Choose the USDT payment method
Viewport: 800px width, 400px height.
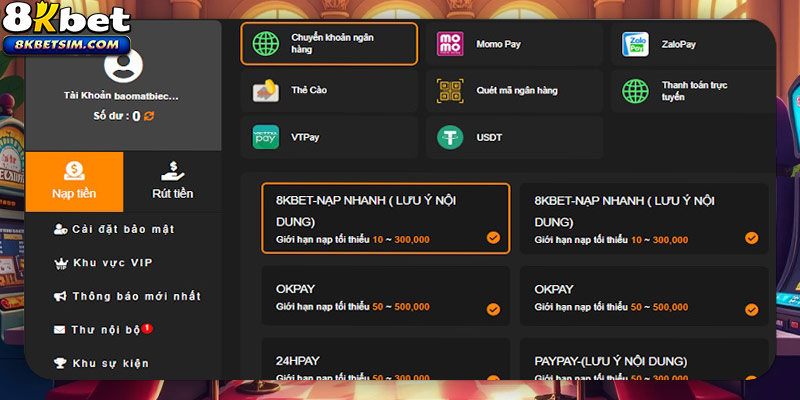click(x=514, y=137)
